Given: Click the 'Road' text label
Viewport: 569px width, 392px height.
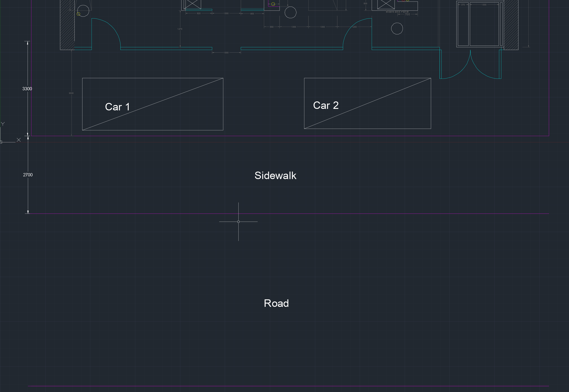Looking at the screenshot, I should tap(276, 303).
